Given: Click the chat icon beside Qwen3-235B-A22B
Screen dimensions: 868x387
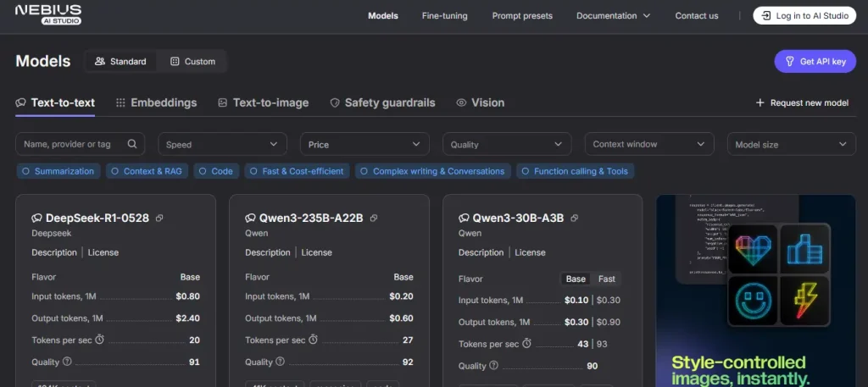Looking at the screenshot, I should click(x=251, y=218).
